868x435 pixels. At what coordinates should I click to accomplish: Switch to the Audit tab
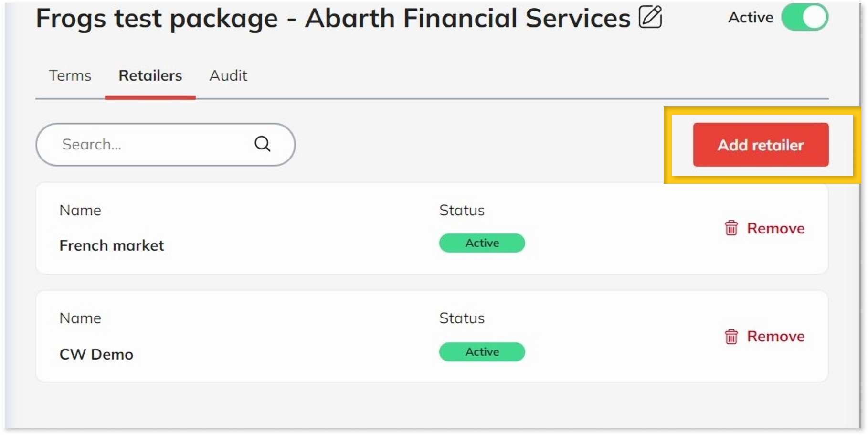[x=228, y=75]
